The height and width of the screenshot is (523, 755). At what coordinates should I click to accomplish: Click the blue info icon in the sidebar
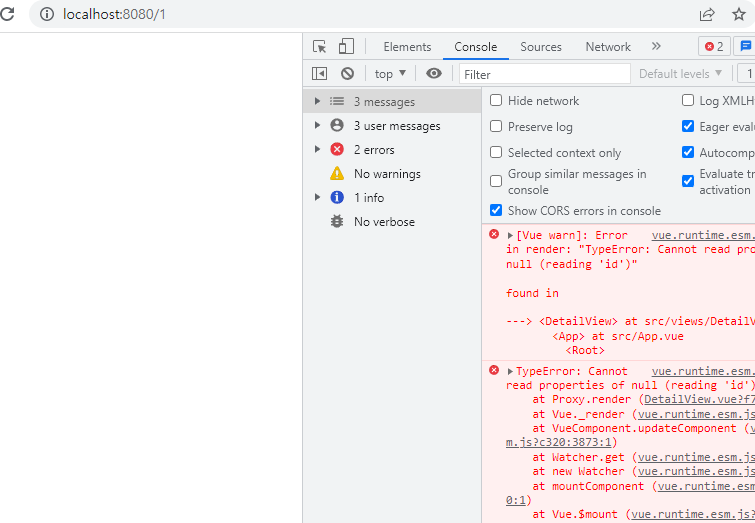point(337,197)
